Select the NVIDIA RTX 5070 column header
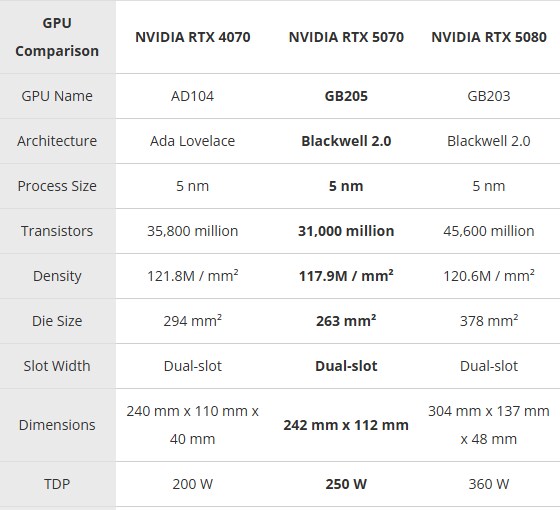Viewport: 560px width, 510px height. [x=346, y=37]
